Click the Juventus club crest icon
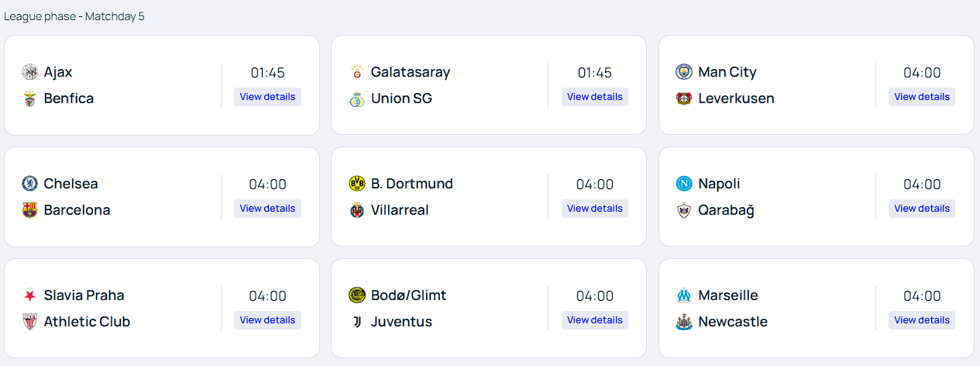This screenshot has width=980, height=366. pos(356,322)
